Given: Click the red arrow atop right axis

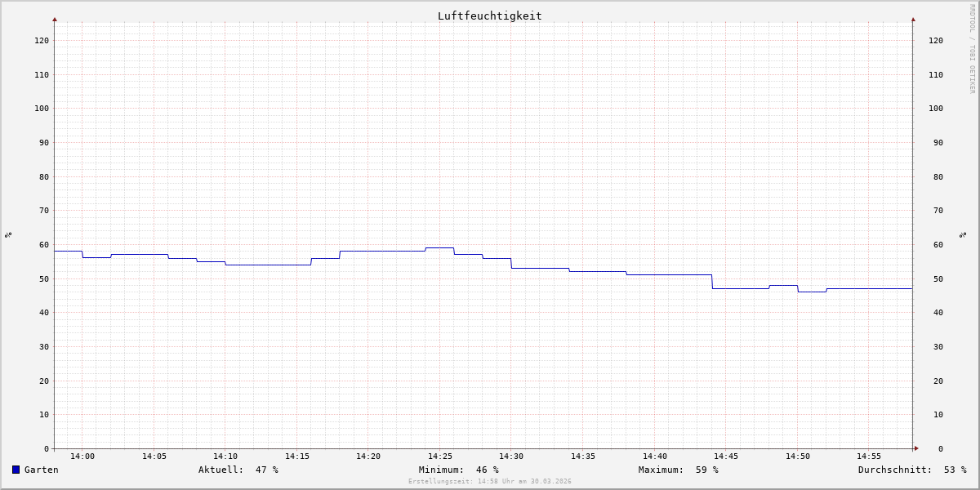Looking at the screenshot, I should pos(913,19).
